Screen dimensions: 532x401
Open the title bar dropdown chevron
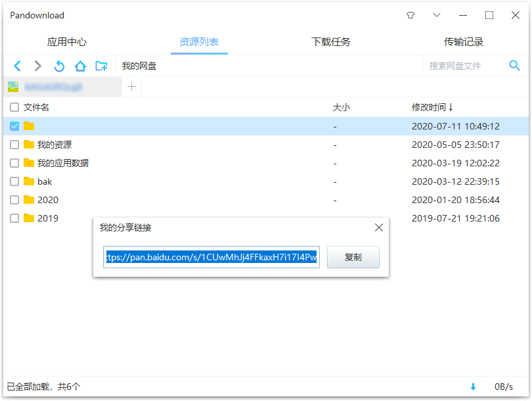[x=436, y=14]
